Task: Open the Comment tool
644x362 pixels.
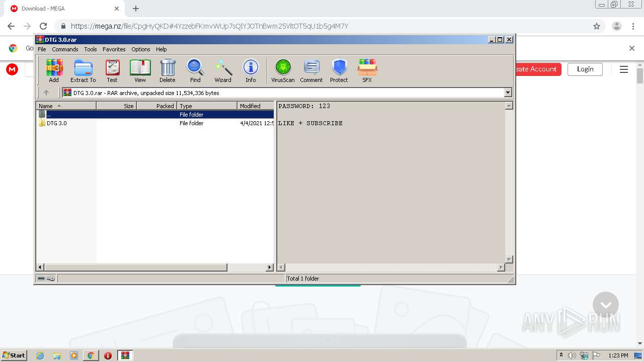Action: pyautogui.click(x=311, y=71)
